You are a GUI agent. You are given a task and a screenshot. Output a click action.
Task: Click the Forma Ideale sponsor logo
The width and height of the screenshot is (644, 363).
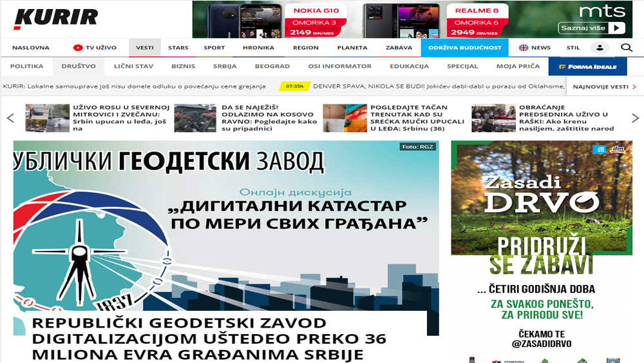click(x=587, y=66)
